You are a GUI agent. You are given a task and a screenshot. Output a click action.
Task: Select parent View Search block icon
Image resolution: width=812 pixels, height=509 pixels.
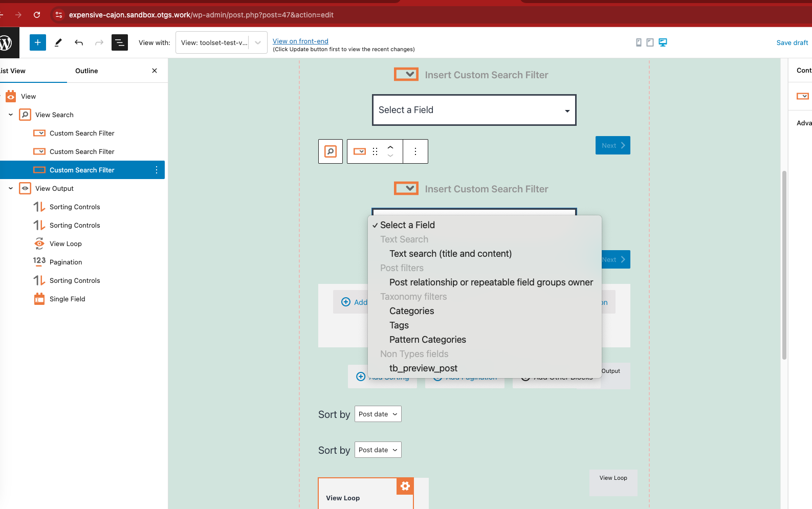(x=331, y=151)
